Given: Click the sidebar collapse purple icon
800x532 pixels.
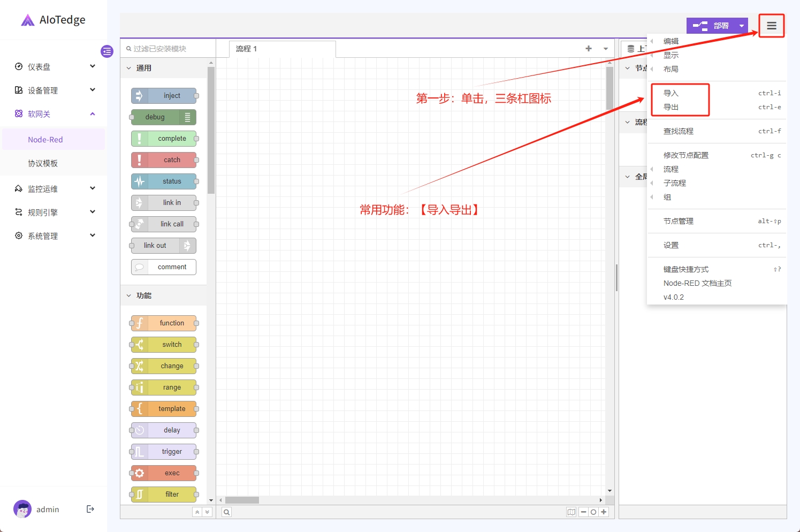Looking at the screenshot, I should (x=107, y=51).
